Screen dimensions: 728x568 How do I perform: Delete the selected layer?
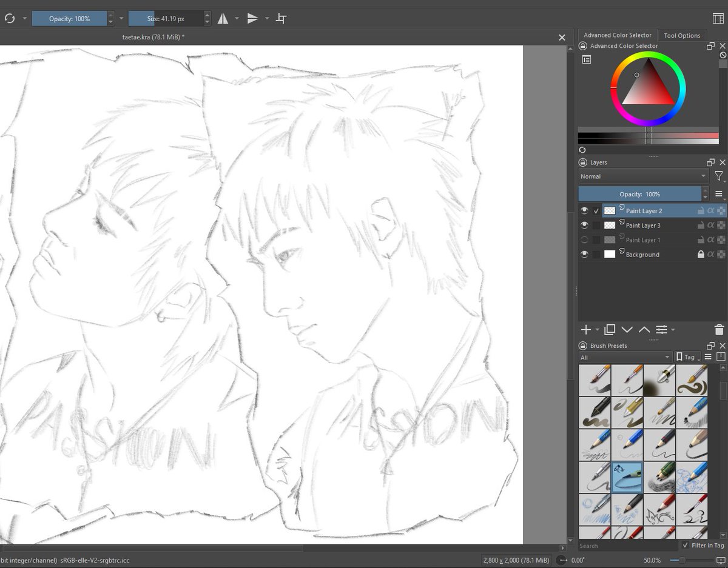720,330
